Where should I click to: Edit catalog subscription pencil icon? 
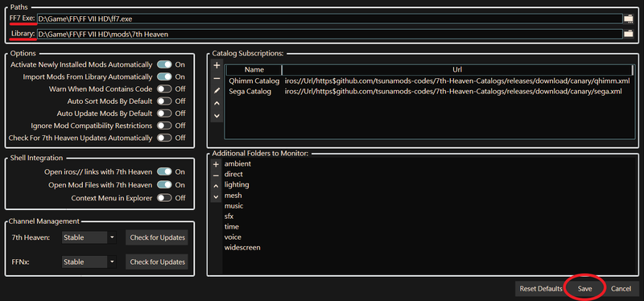coord(217,91)
